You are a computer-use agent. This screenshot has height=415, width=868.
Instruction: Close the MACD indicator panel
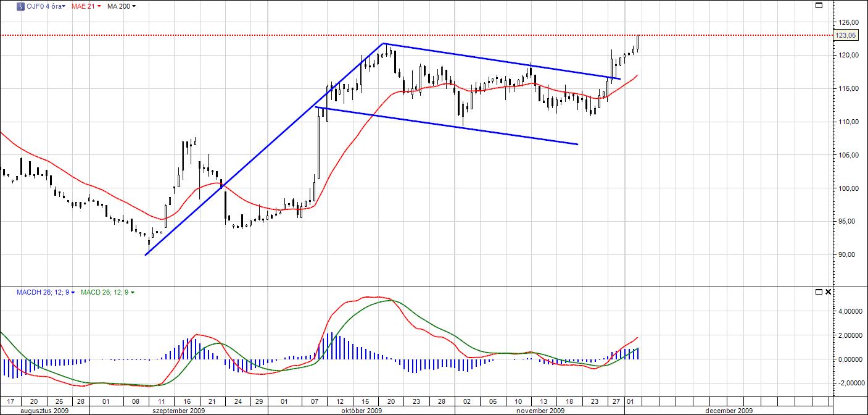828,291
